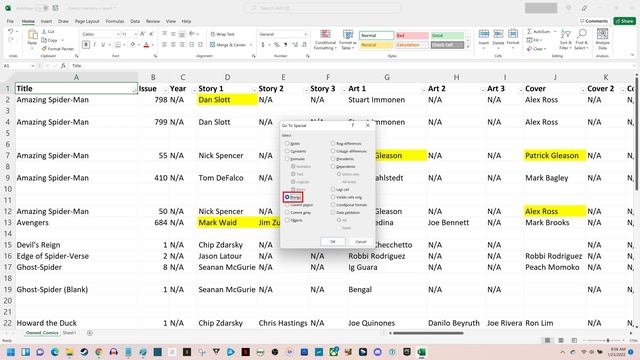Click OK in Go To Special dialog

[x=333, y=242]
